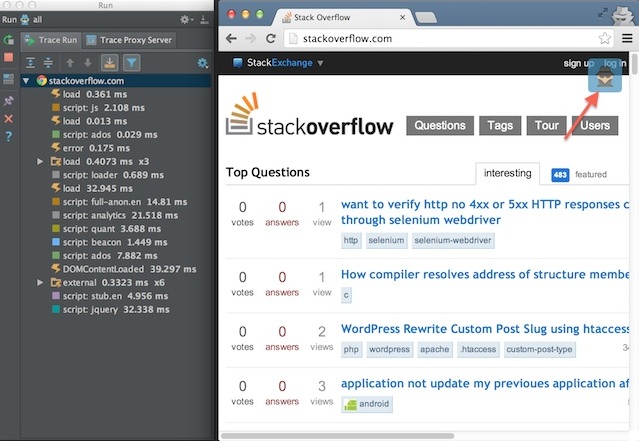Toggle the autoscroll to end button
The width and height of the screenshot is (639, 441).
(x=110, y=63)
